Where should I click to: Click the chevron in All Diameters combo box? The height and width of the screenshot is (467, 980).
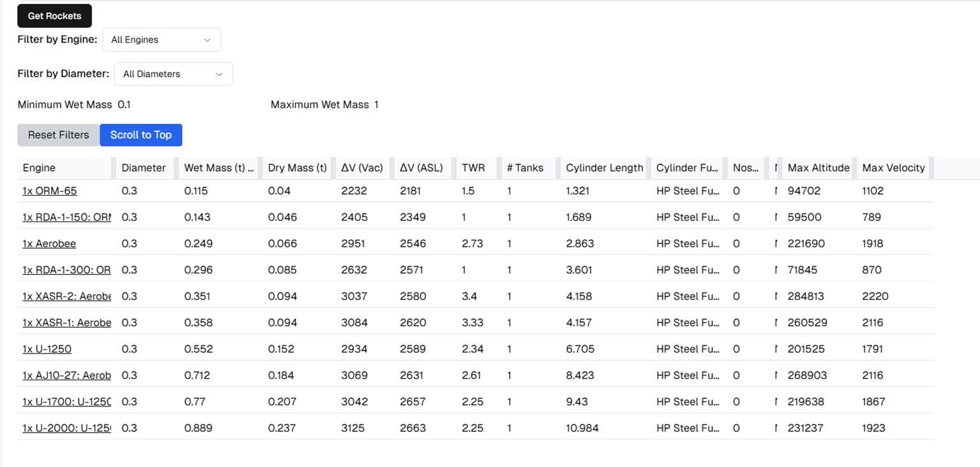tap(219, 74)
